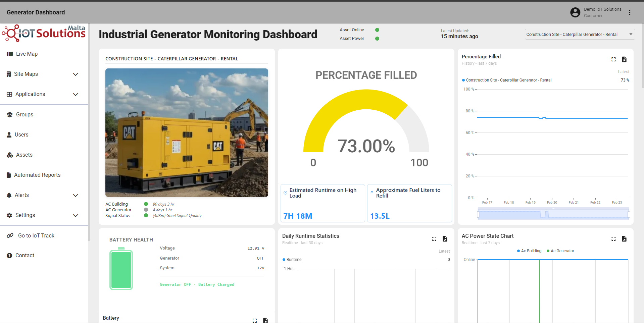Image resolution: width=644 pixels, height=323 pixels.
Task: Click the Caterpillar generator photo
Action: pos(187,132)
